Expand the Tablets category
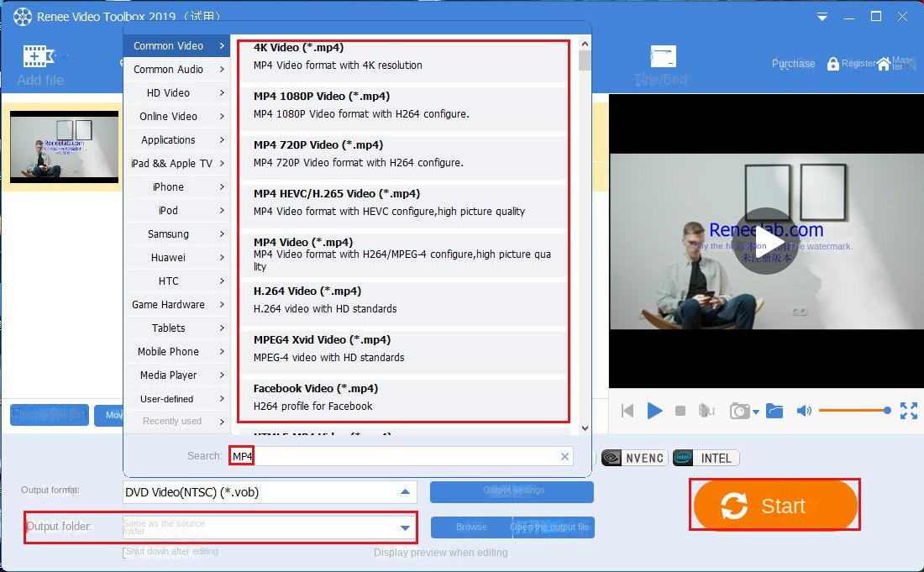Screen dimensions: 924x572 click(x=176, y=328)
